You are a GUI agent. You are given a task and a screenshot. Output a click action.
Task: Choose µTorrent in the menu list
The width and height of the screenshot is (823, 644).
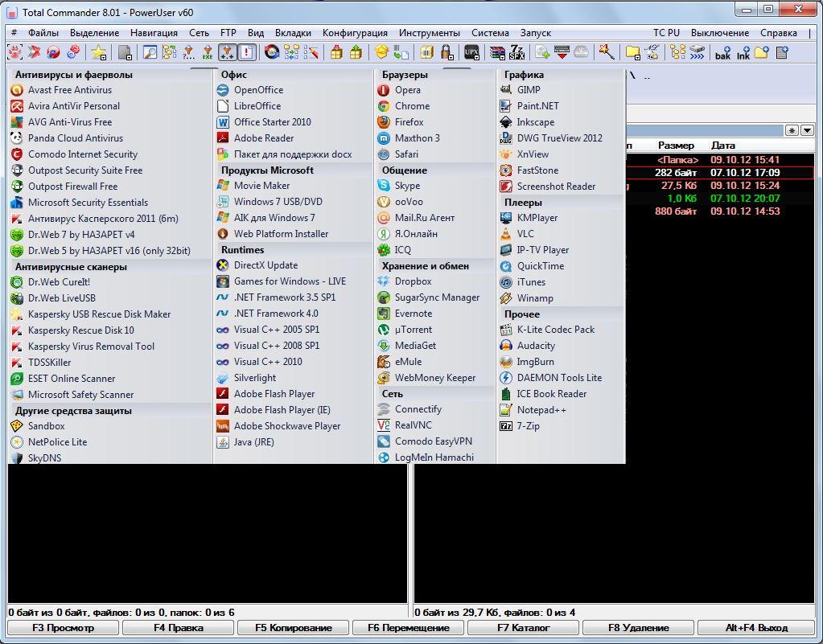(x=413, y=330)
